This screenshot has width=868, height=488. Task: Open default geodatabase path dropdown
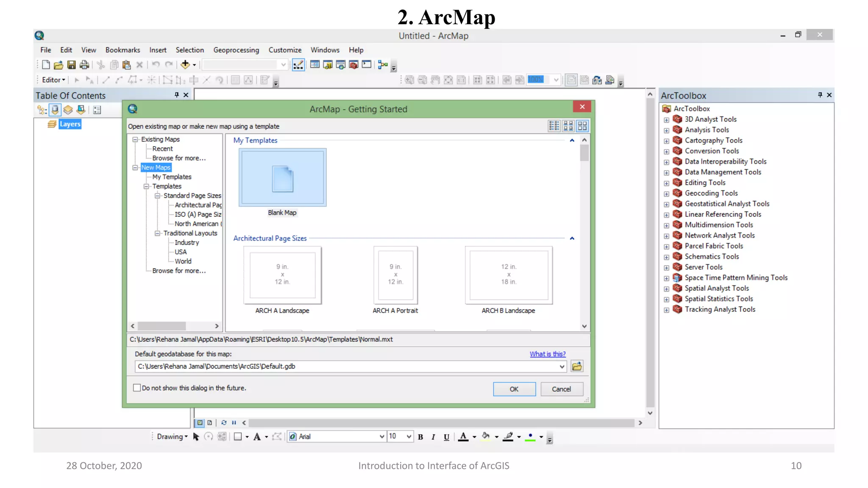[x=562, y=366]
